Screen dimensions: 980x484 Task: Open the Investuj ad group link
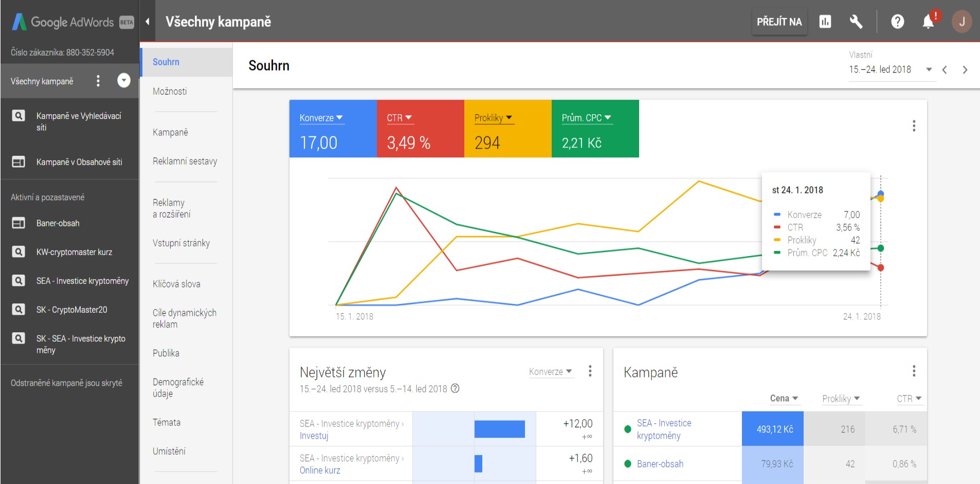[314, 436]
